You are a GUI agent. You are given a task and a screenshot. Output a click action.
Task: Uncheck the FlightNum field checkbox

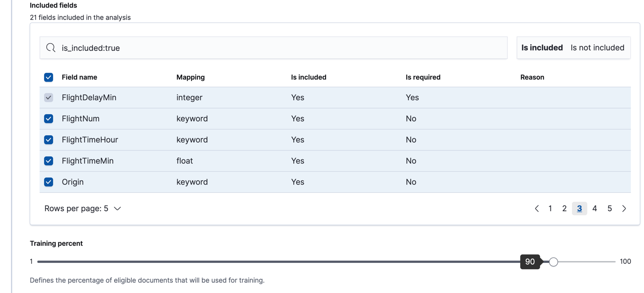tap(49, 119)
